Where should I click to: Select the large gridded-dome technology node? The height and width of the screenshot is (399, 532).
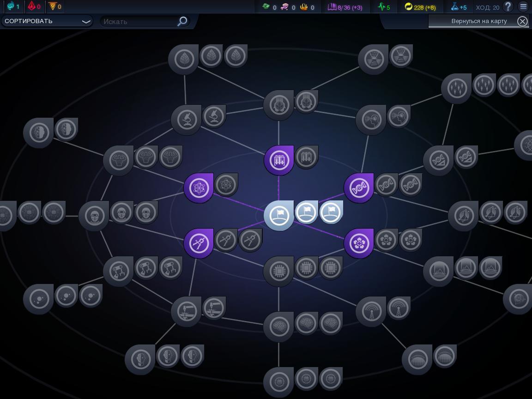pyautogui.click(x=417, y=360)
